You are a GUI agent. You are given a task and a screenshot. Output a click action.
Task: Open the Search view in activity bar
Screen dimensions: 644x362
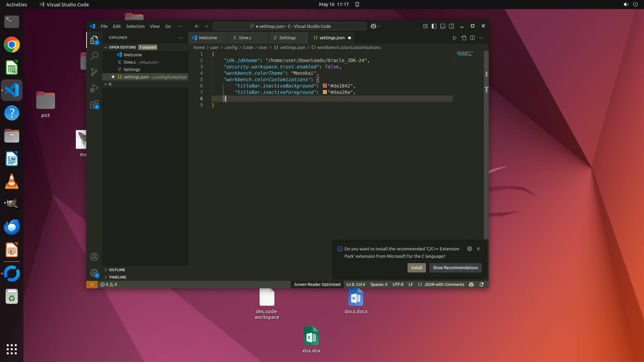[x=94, y=56]
